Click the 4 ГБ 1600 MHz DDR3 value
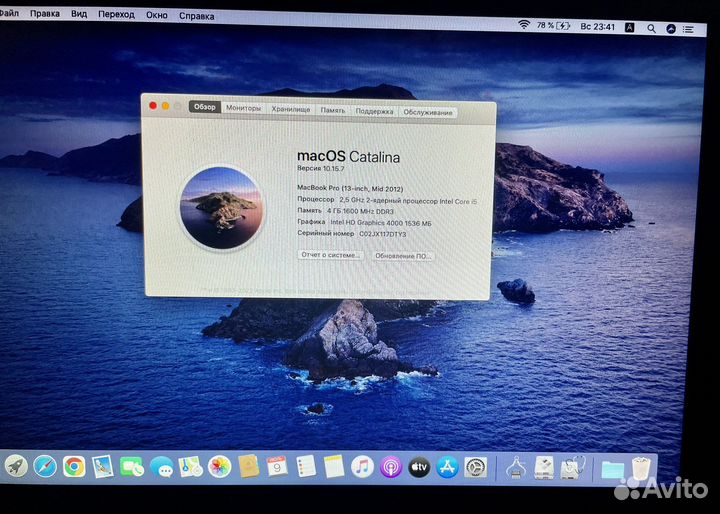The image size is (720, 514). [x=360, y=211]
